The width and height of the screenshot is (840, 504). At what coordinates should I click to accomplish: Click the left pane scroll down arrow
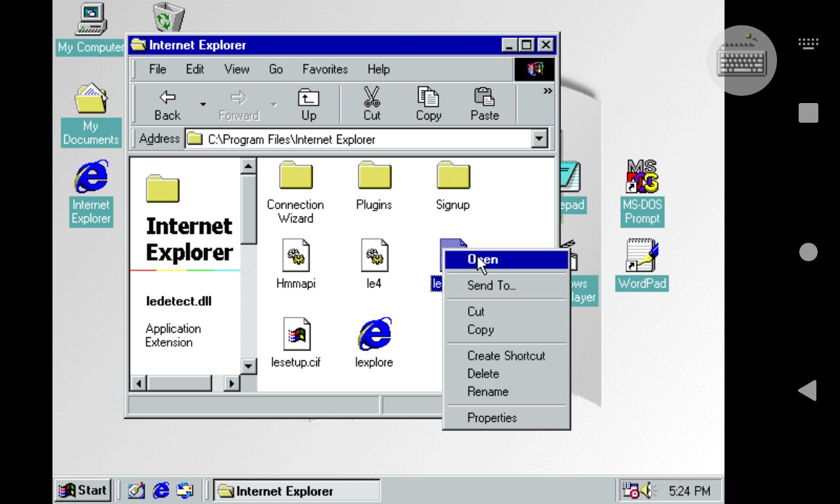pyautogui.click(x=248, y=366)
